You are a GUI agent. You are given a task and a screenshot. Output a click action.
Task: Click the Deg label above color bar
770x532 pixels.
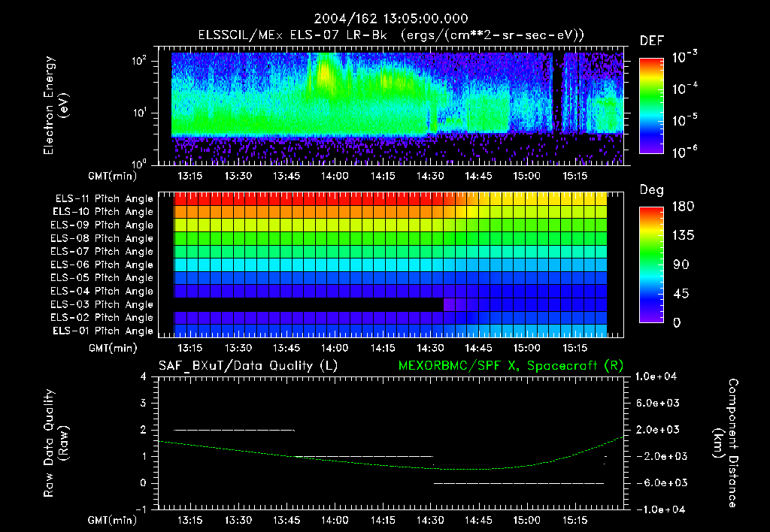(x=652, y=190)
